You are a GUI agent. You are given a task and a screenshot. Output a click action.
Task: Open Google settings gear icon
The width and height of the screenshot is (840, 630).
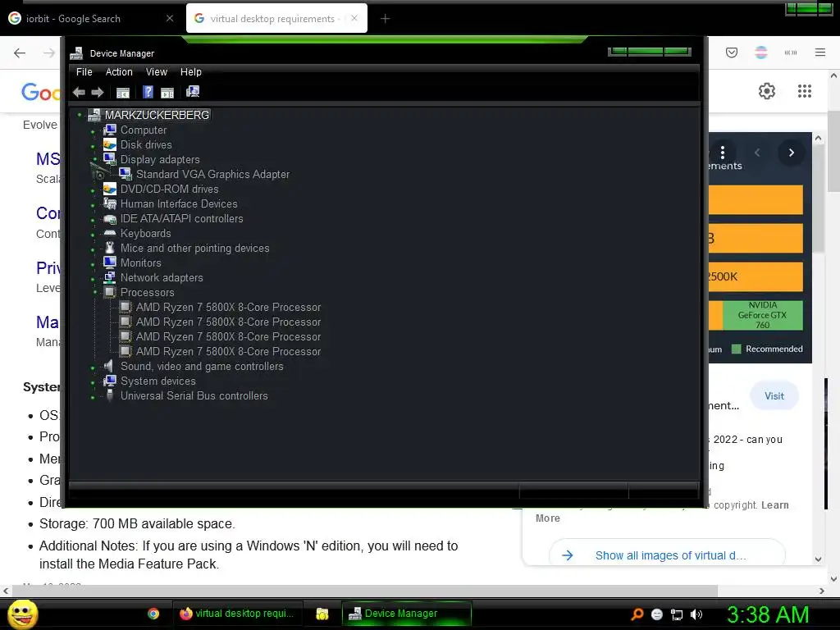767,91
